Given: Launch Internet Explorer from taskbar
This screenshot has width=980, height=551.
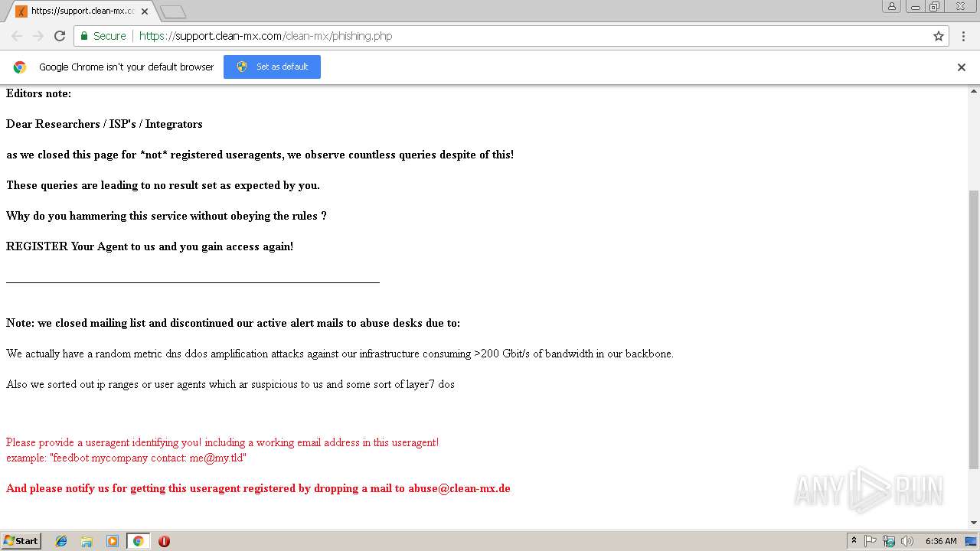Looking at the screenshot, I should 61,541.
